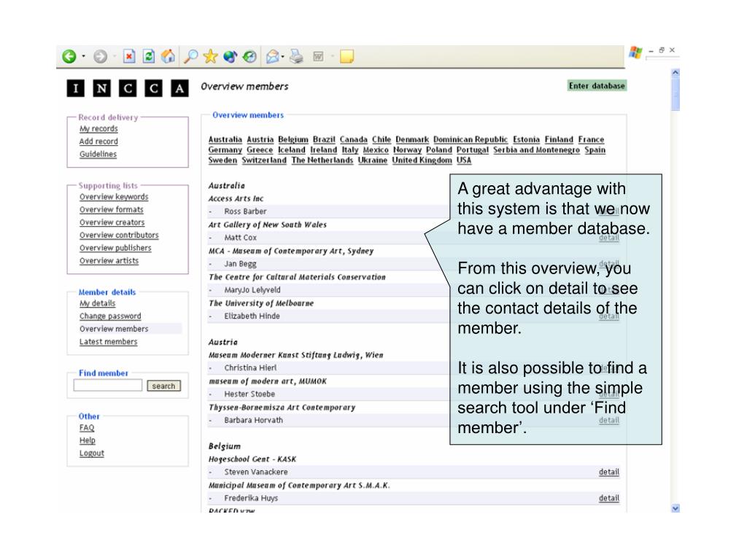Click the Refresh page icon
747x560 pixels.
pyautogui.click(x=149, y=57)
